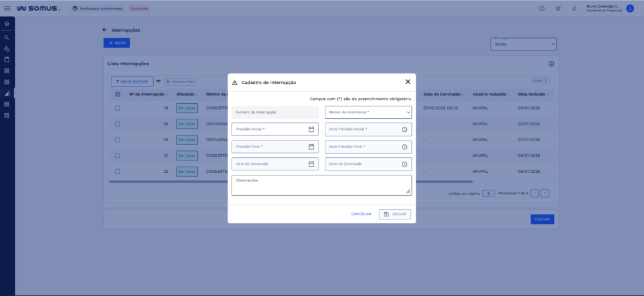Click the help question mark icon
Viewport: 644px width, 296px height.
coord(542,8)
